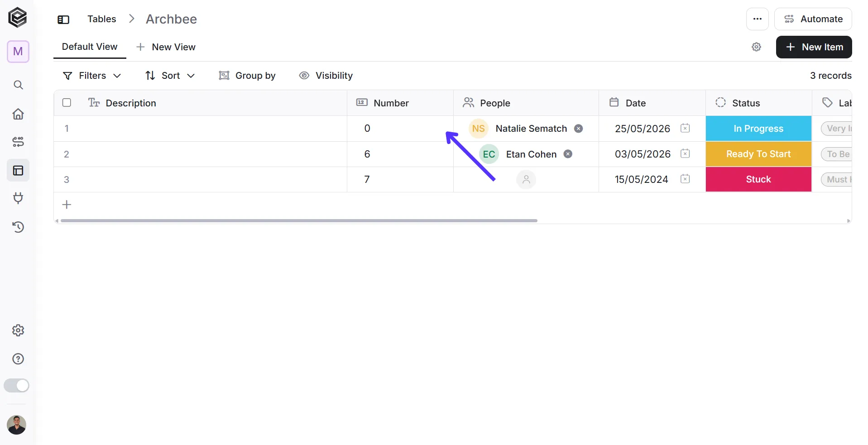
Task: Expand the Filters dropdown
Action: tap(92, 76)
